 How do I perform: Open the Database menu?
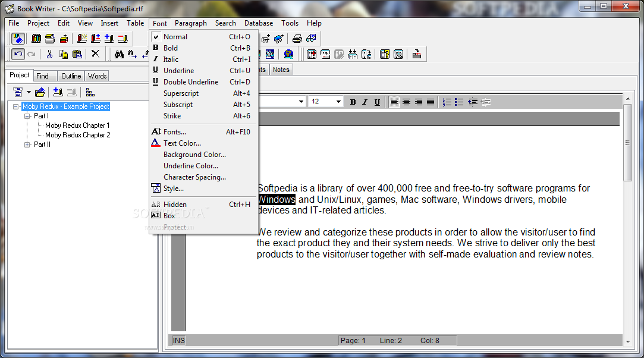pos(258,23)
